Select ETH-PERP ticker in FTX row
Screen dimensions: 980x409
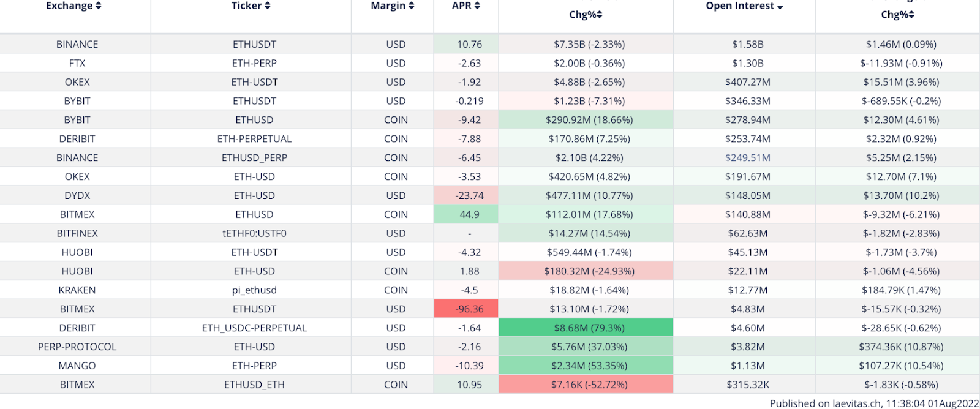(x=251, y=63)
